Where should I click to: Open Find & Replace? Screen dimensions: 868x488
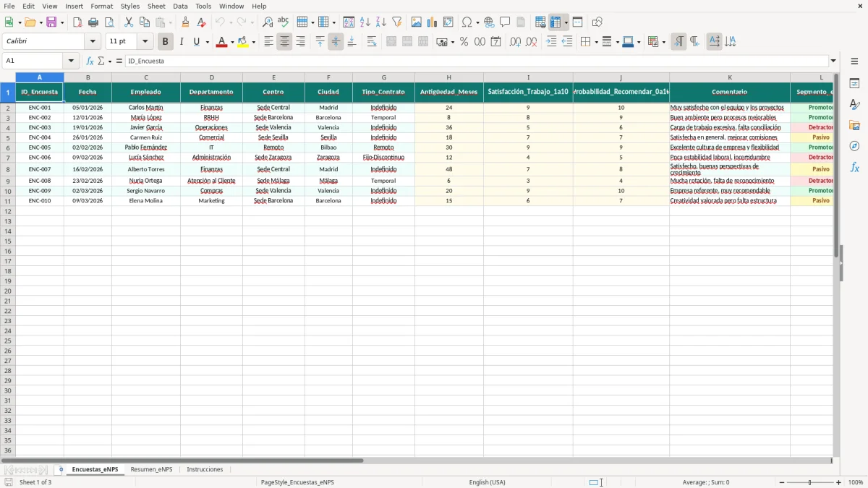pos(268,22)
